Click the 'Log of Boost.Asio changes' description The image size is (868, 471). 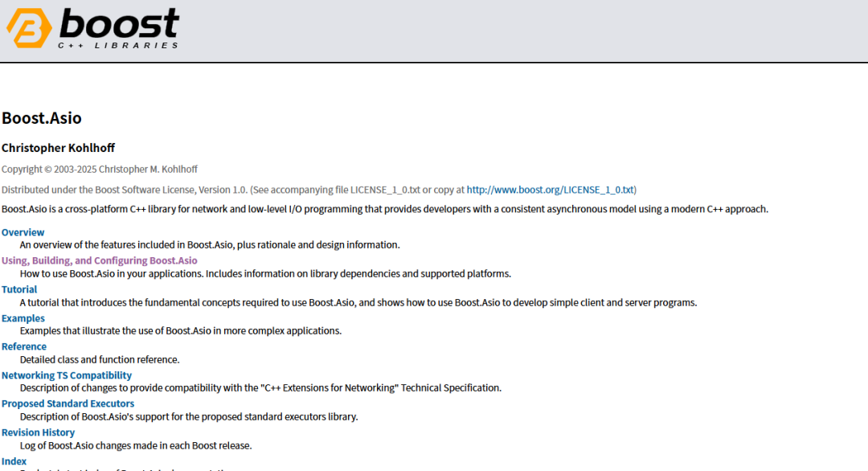[x=136, y=445]
